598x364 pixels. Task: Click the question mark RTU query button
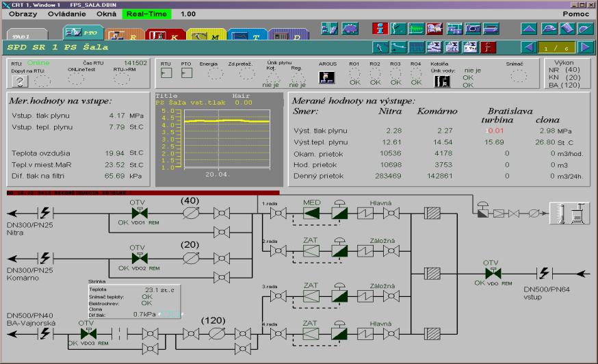pos(20,81)
